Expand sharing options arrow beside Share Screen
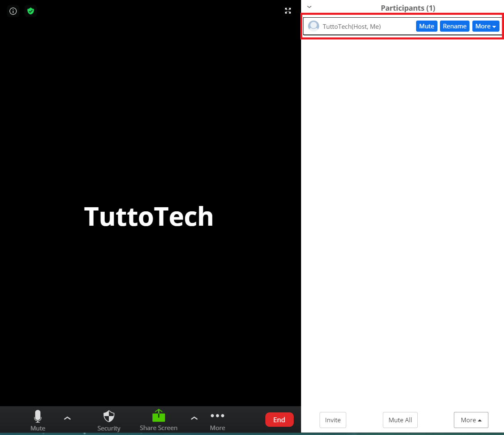Image resolution: width=504 pixels, height=435 pixels. coord(194,418)
